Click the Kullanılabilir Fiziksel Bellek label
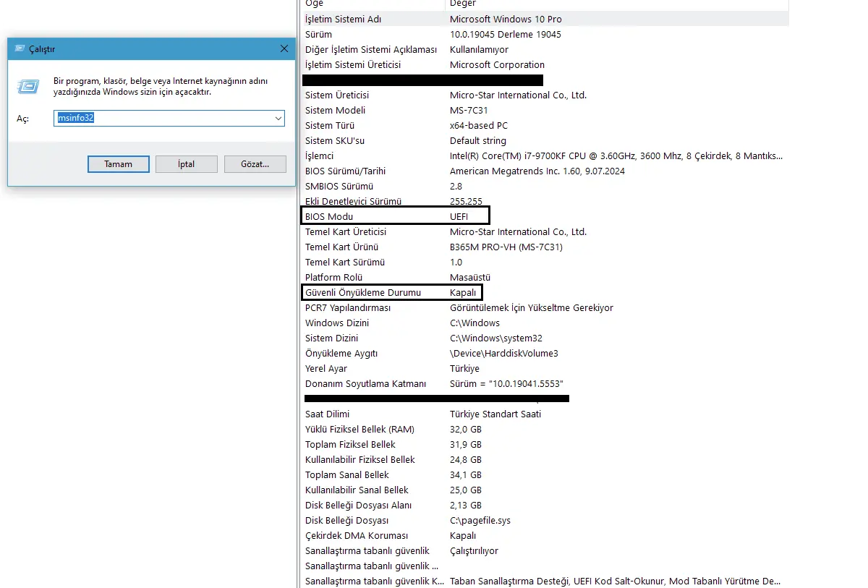Screen dimensions: 868x588 click(x=359, y=459)
